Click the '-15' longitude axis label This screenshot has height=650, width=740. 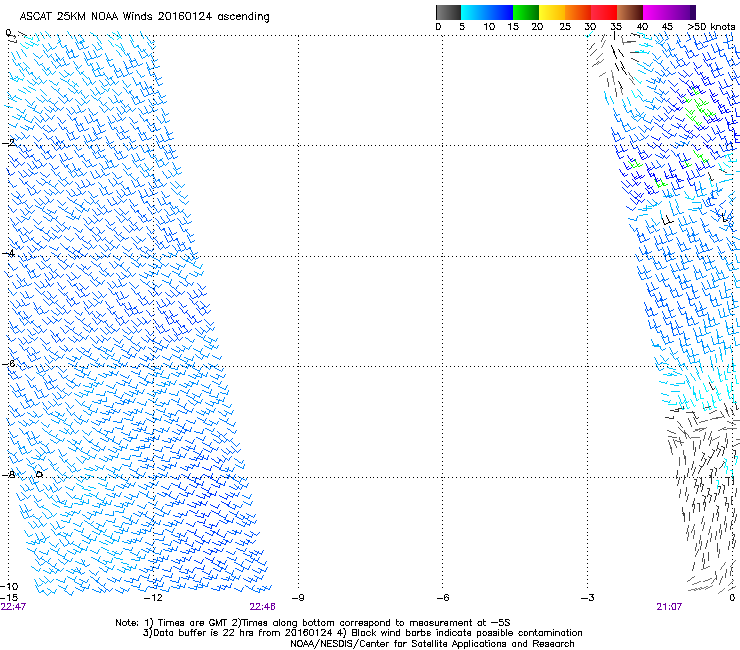[x=9, y=598]
